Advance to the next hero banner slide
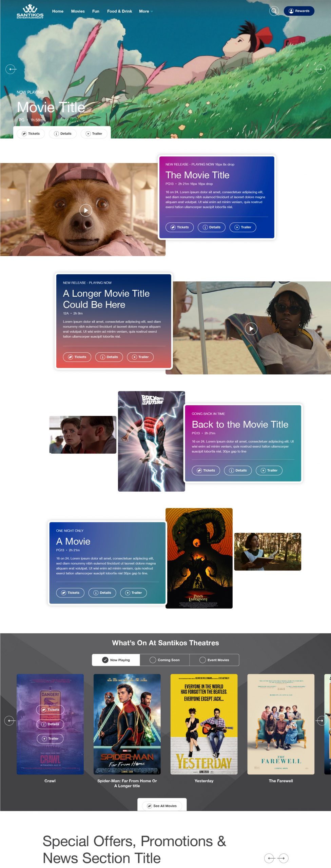The image size is (331, 868). click(x=320, y=69)
